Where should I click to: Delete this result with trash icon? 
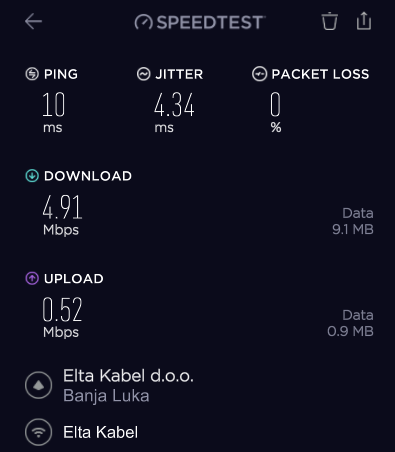coord(330,21)
